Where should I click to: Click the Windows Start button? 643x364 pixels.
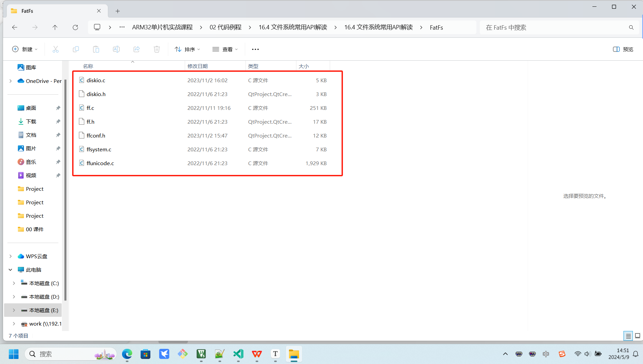click(14, 354)
